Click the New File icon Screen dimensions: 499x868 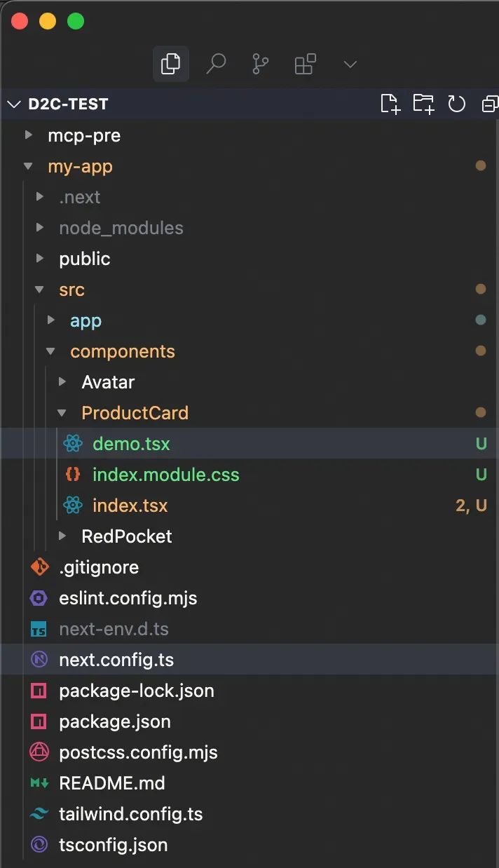[390, 104]
